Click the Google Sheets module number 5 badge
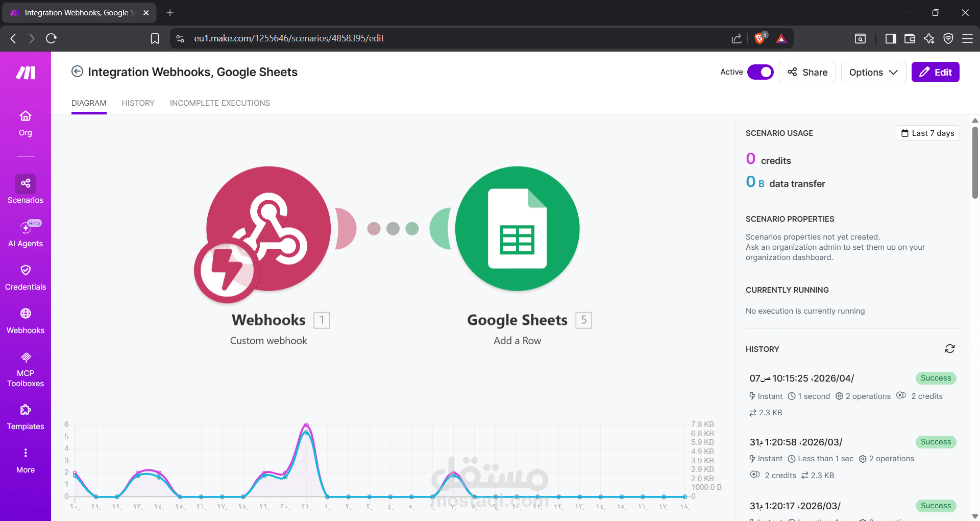 pyautogui.click(x=583, y=320)
